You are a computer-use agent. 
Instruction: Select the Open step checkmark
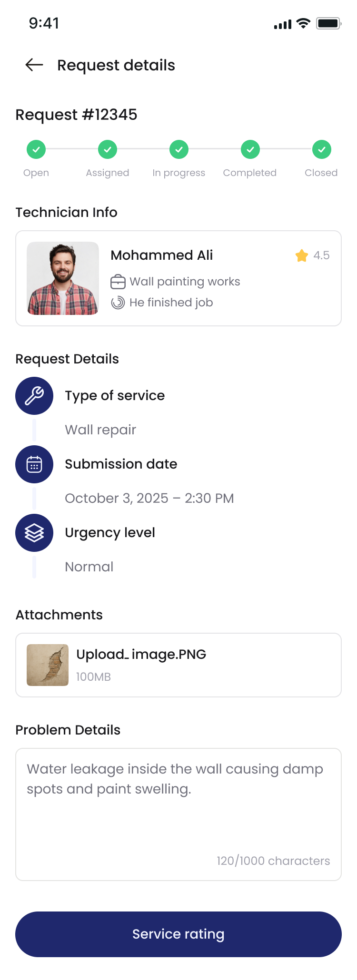[36, 149]
